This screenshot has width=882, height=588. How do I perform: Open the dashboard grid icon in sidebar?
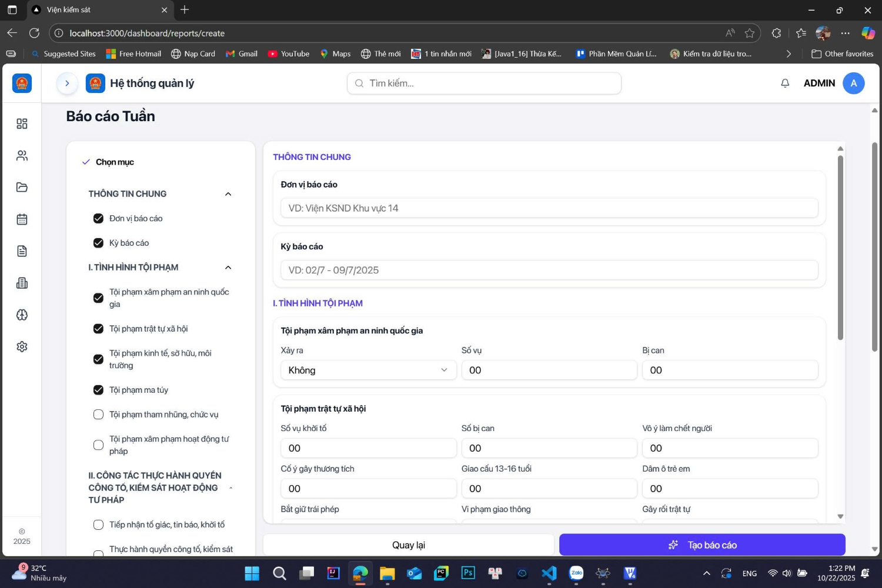(22, 123)
